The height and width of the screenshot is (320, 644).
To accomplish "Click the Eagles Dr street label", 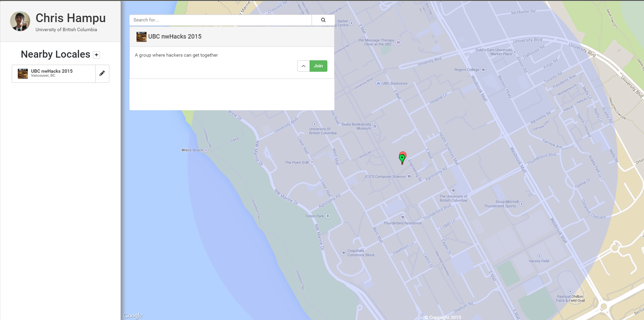I will [x=446, y=247].
